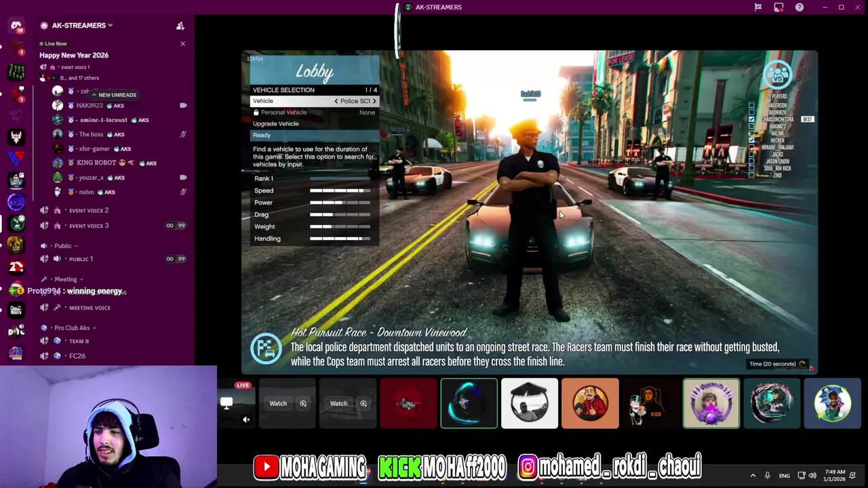The width and height of the screenshot is (868, 488).
Task: Join the EVENT VOICE 3 channel
Action: click(88, 226)
